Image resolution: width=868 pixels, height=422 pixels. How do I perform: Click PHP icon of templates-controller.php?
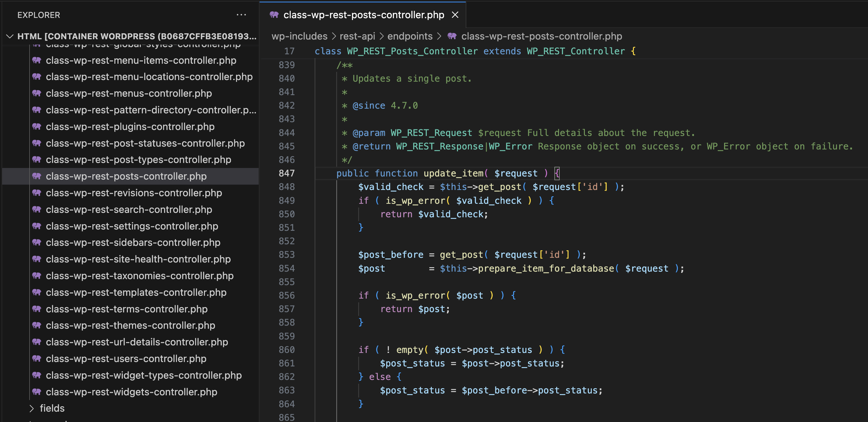tap(37, 292)
